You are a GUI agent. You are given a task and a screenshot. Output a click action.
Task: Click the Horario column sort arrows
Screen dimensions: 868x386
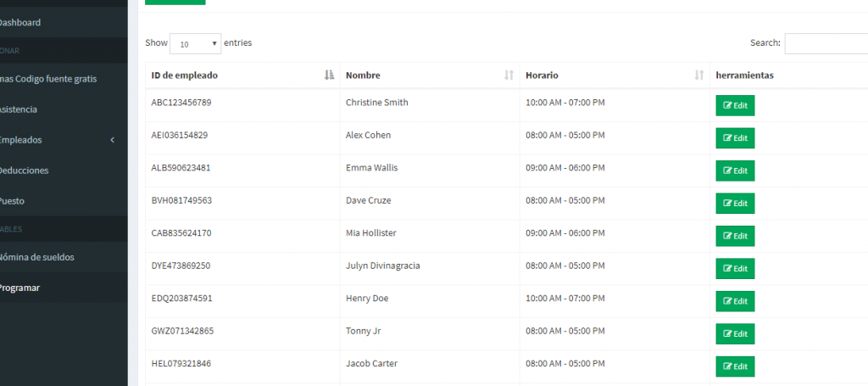tap(699, 76)
